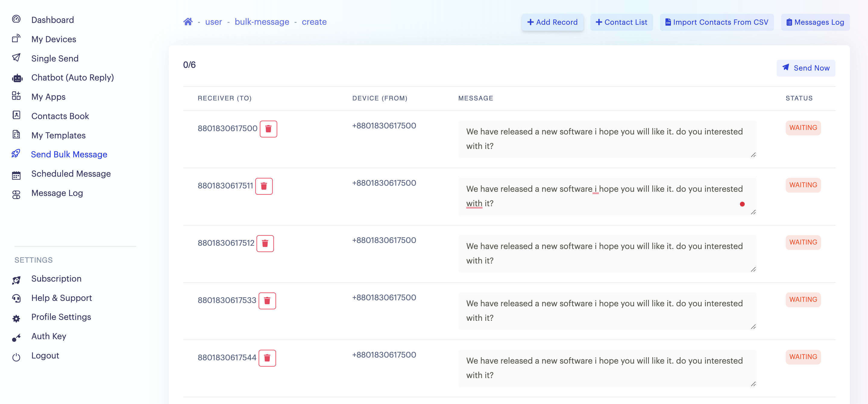Click trash icon beside 8801830617544

click(267, 358)
